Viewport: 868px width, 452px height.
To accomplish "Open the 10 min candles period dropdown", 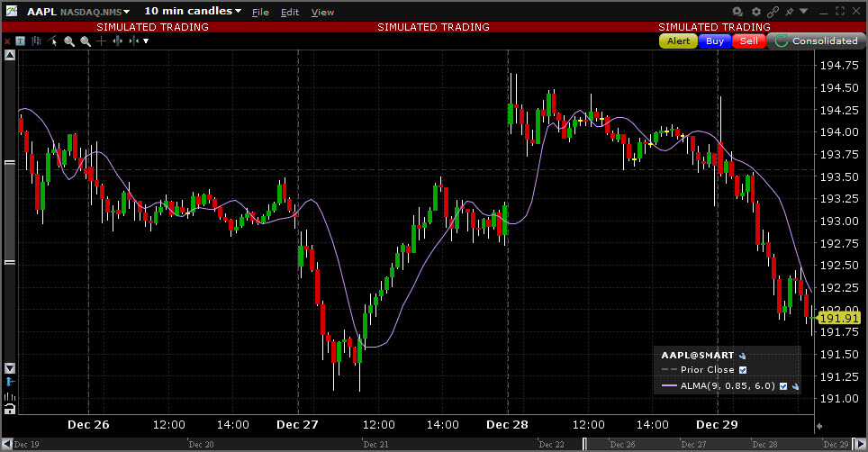I will click(x=238, y=11).
